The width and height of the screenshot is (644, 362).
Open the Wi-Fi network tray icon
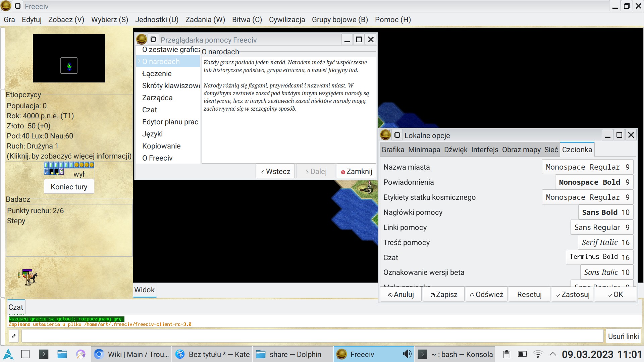pyautogui.click(x=538, y=354)
